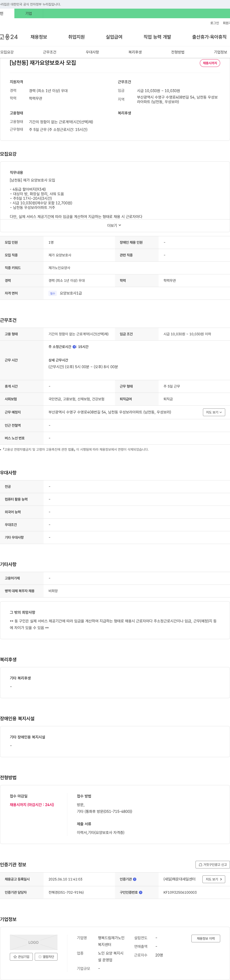Open 지도 보기 dropdown for 근무 예정지
230x980 pixels.
tap(214, 412)
